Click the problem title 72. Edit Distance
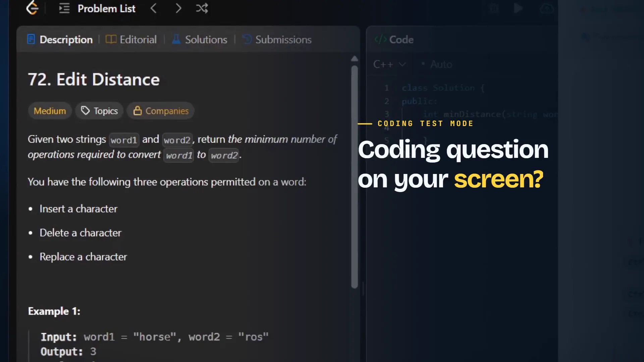Viewport: 644px width, 362px height. point(94,79)
